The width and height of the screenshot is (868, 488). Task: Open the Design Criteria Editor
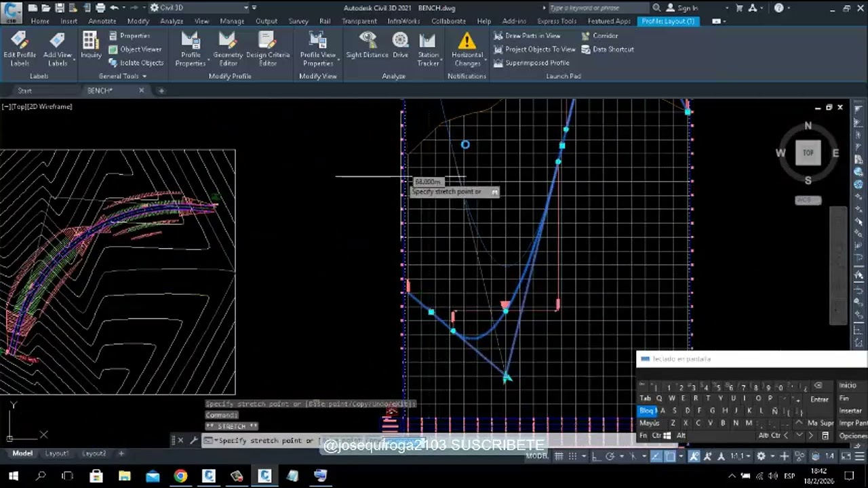[267, 49]
